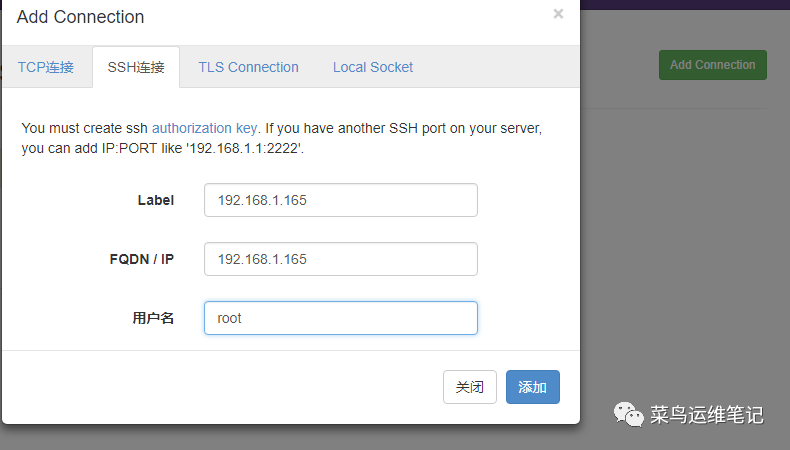The image size is (790, 450).
Task: Open the TLS Connection tab
Action: point(248,67)
